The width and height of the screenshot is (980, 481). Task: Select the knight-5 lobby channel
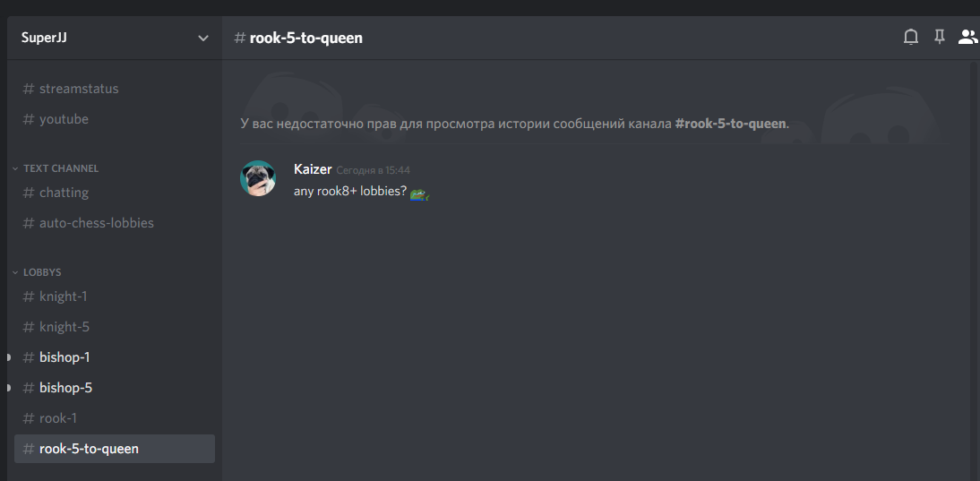coord(115,327)
